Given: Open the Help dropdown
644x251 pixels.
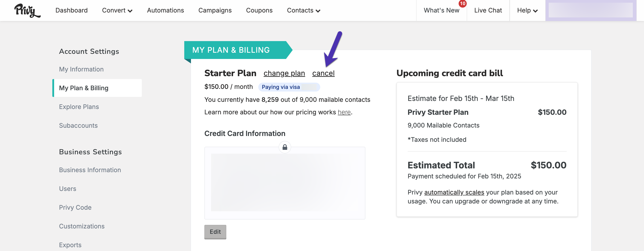Looking at the screenshot, I should click(x=527, y=10).
